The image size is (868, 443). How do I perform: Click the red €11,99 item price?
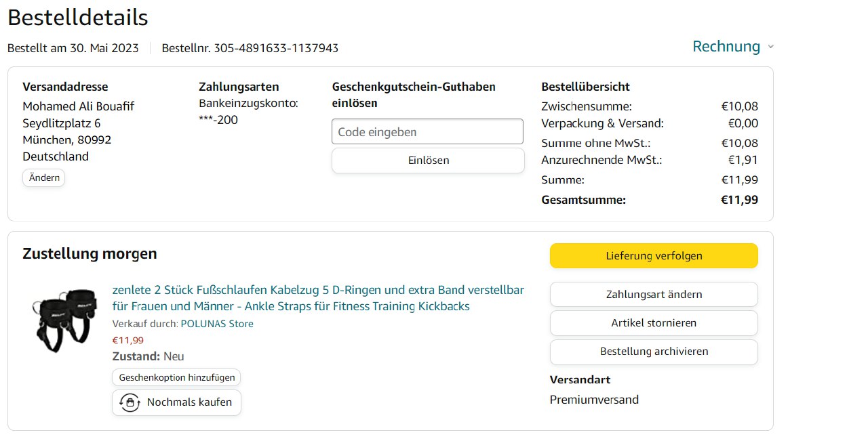[127, 341]
